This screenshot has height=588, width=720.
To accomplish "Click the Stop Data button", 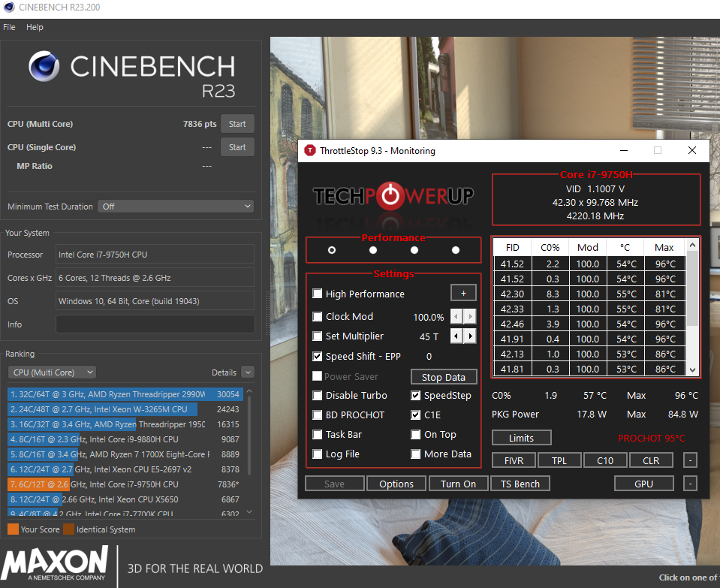I will [444, 377].
